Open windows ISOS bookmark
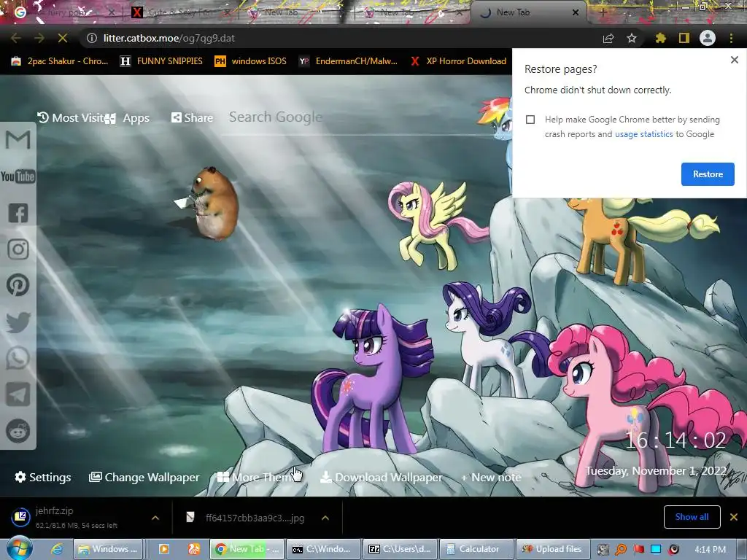Screen dimensions: 747x560 [251, 61]
